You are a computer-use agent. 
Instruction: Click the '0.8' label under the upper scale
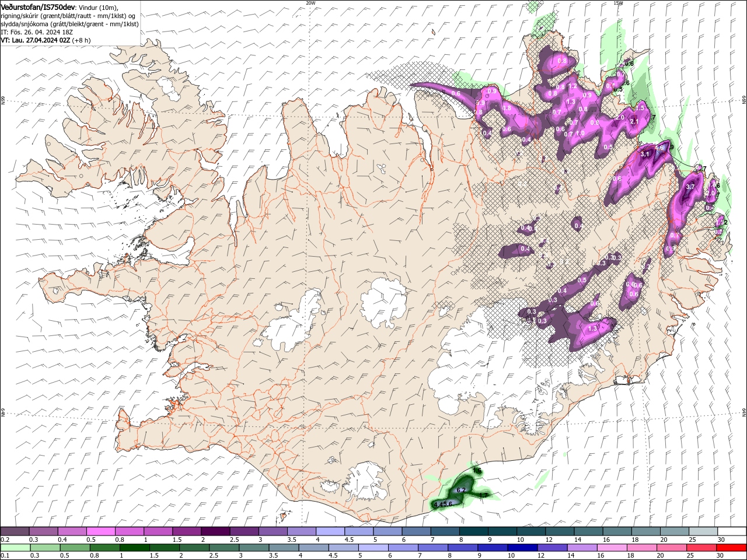point(120,540)
